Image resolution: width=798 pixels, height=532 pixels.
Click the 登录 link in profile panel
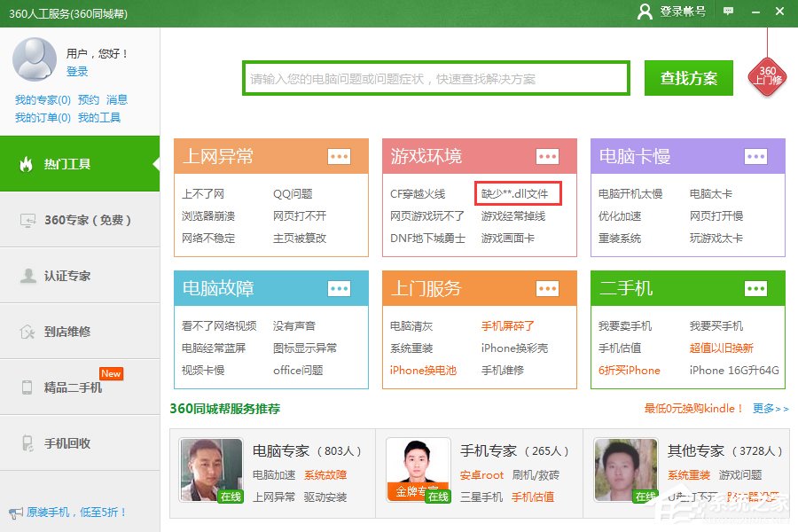coord(78,73)
